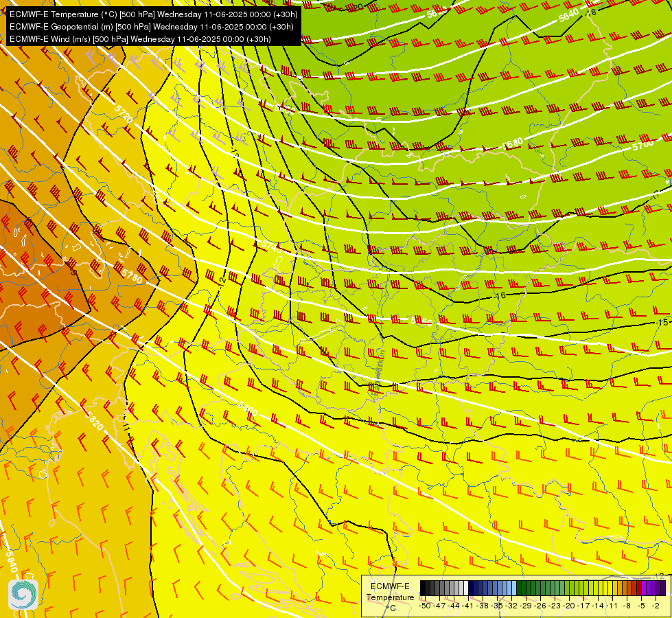Click the -38 tick label in legend

pyautogui.click(x=483, y=606)
